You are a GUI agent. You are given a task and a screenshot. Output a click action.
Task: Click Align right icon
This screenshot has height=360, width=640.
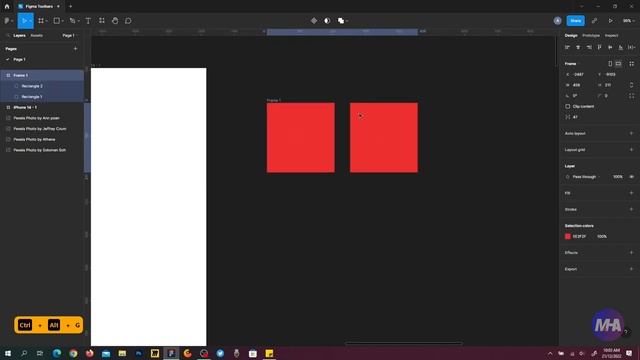pyautogui.click(x=589, y=47)
